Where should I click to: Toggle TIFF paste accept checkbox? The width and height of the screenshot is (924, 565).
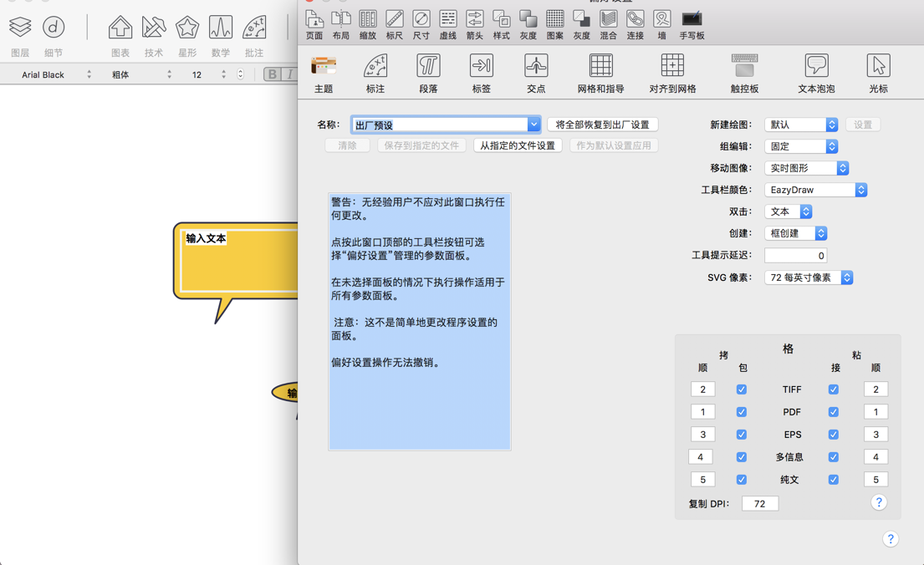pyautogui.click(x=833, y=389)
